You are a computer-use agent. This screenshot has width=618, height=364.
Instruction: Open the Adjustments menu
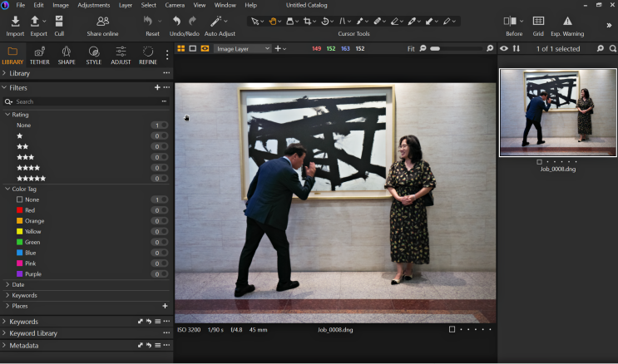pos(93,5)
